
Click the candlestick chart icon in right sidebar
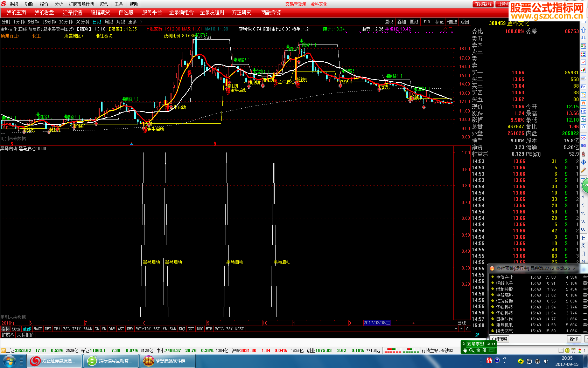[x=583, y=70]
